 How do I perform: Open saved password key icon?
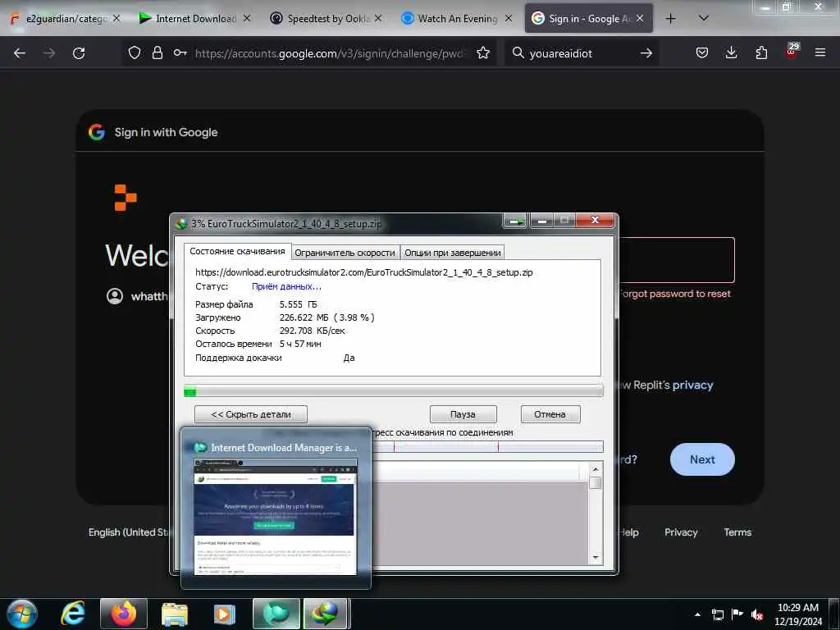pos(180,52)
